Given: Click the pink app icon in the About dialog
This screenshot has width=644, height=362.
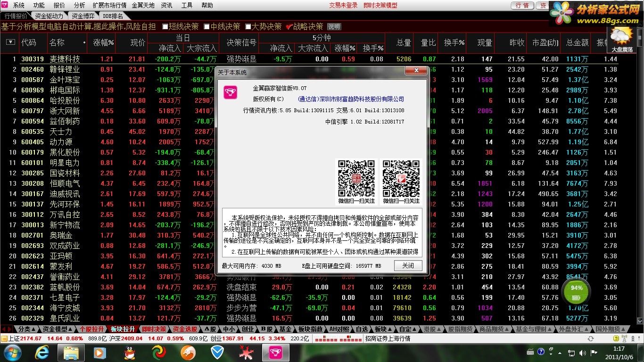Looking at the screenshot, I should tap(230, 92).
